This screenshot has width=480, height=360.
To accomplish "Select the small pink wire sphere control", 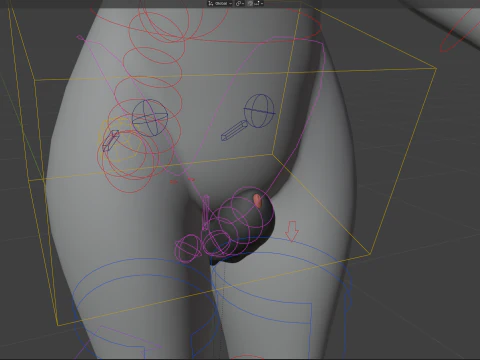I will [x=188, y=249].
